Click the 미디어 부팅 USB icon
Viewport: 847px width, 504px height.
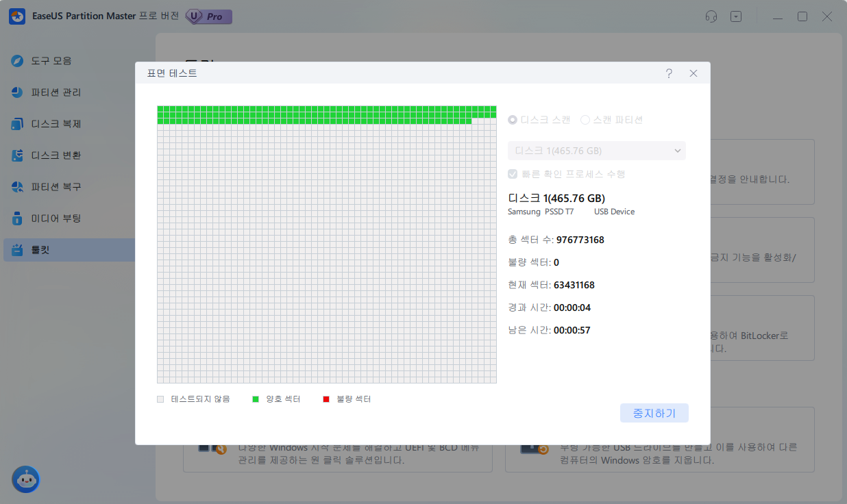pyautogui.click(x=18, y=218)
